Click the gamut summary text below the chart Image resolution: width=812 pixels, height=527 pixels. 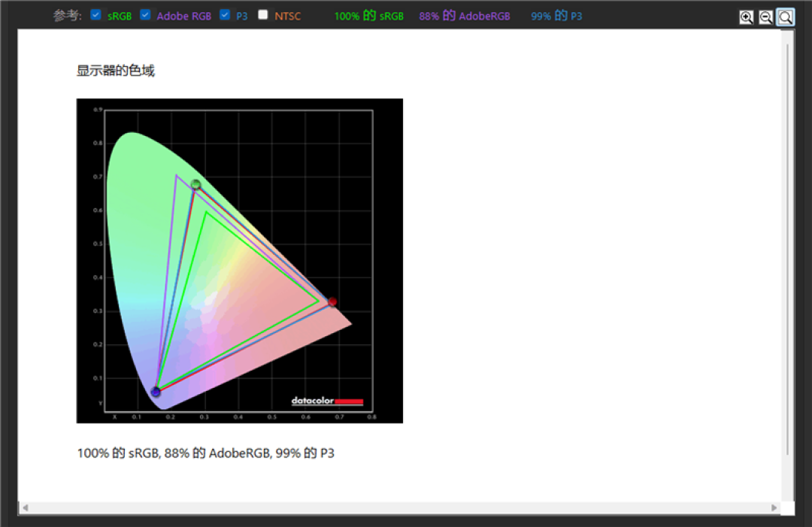click(205, 453)
